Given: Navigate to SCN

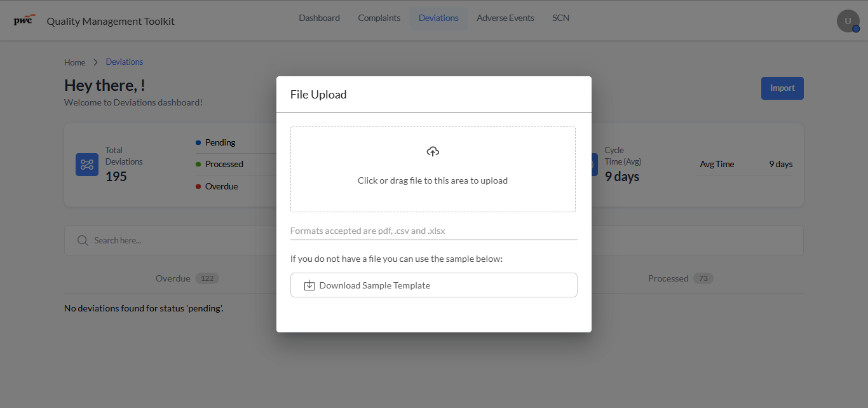Looking at the screenshot, I should pyautogui.click(x=561, y=18).
